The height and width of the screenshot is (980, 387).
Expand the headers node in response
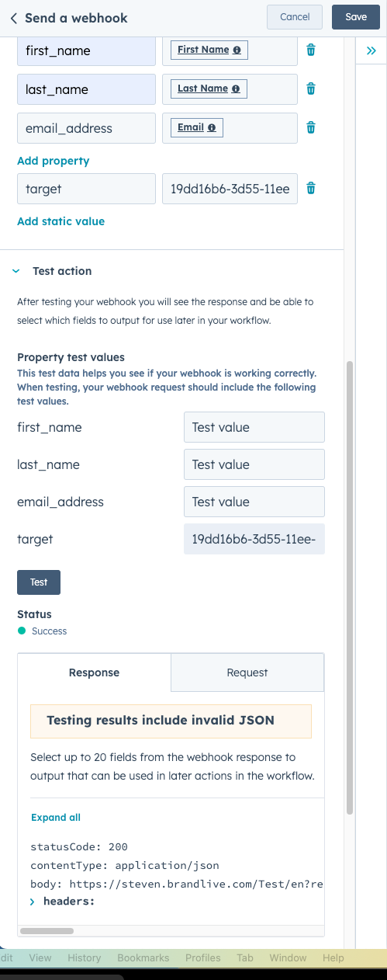coord(33,902)
